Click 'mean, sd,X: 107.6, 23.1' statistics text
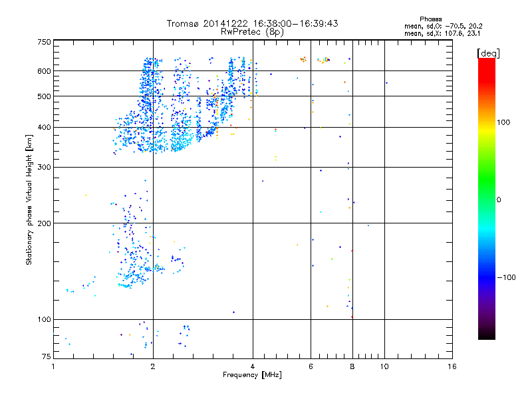This screenshot has height=399, width=532. (x=442, y=34)
